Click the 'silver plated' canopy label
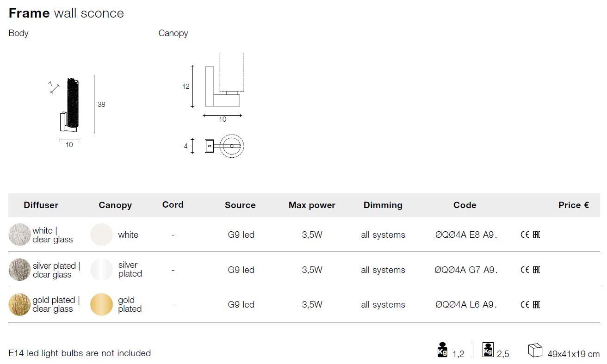 130,269
